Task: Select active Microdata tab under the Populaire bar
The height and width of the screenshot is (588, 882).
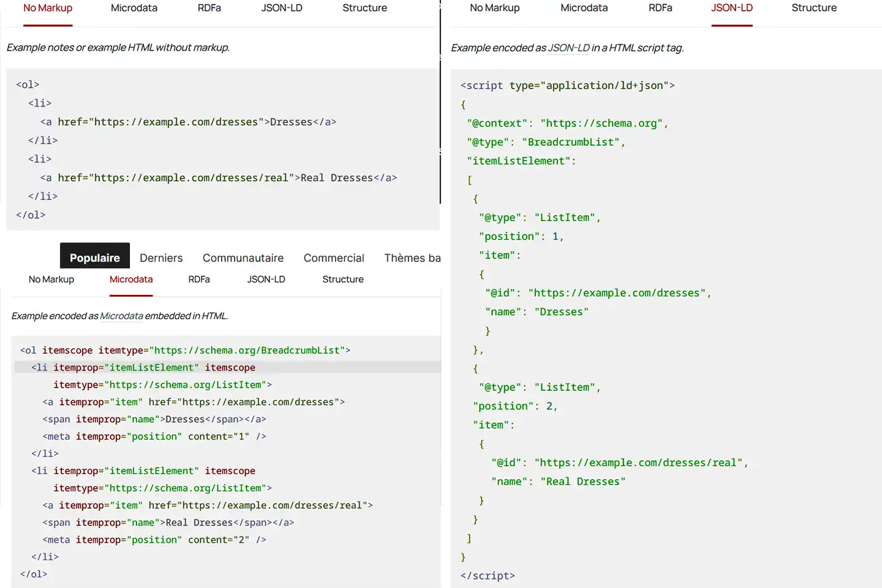Action: (131, 279)
